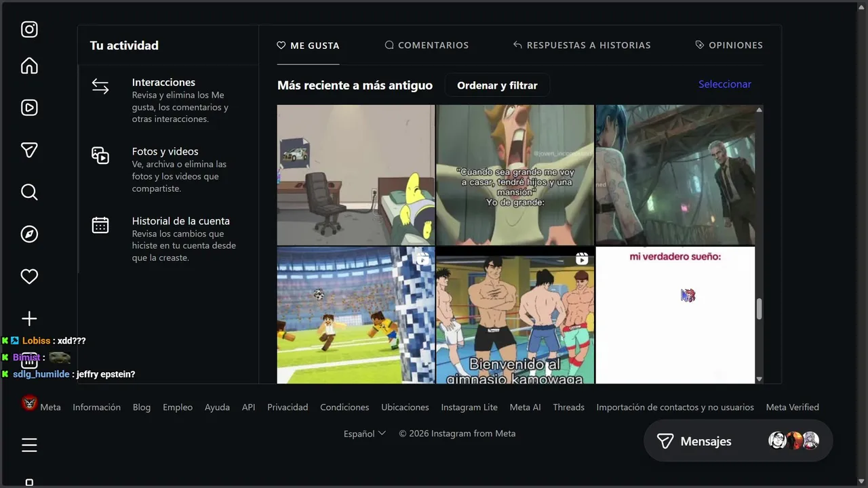Open direct messages paper plane icon in sidebar

pos(29,150)
